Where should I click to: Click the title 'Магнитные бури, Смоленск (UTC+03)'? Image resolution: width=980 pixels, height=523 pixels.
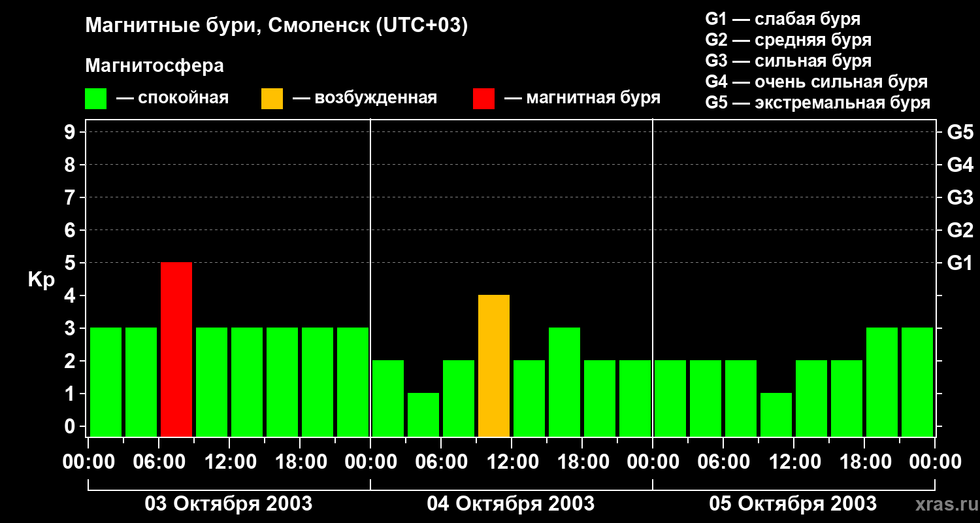(277, 26)
